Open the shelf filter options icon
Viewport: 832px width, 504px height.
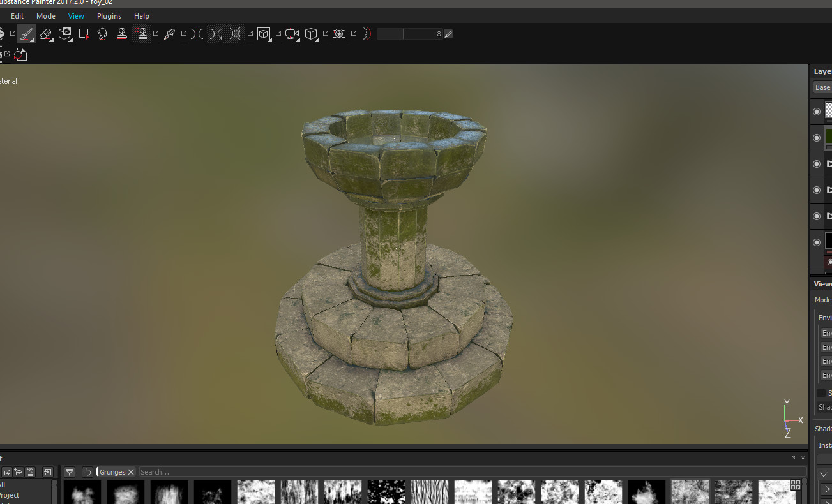[69, 471]
